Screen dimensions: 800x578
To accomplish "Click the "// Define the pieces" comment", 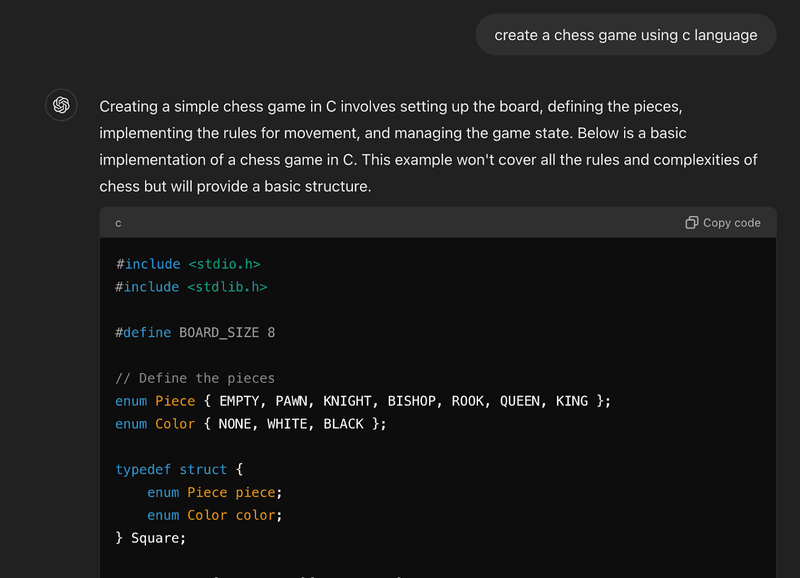I will click(x=195, y=378).
